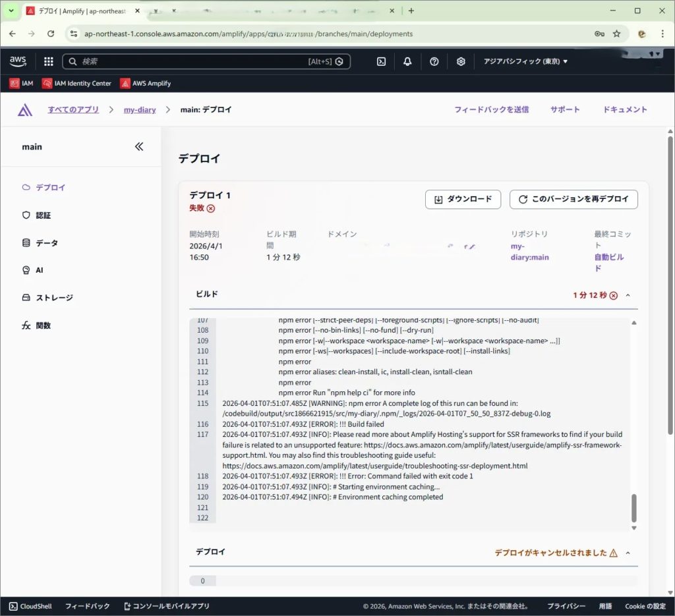Go to すべてのアプリ breadcrumb link
This screenshot has height=616, width=675.
(73, 110)
